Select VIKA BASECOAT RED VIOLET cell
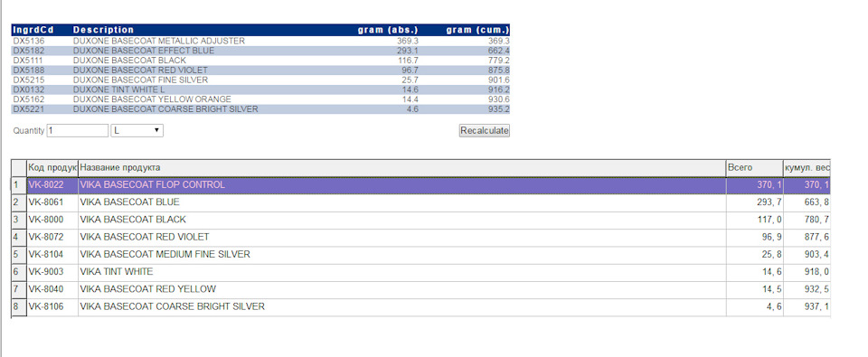868x357 pixels. pyautogui.click(x=401, y=237)
